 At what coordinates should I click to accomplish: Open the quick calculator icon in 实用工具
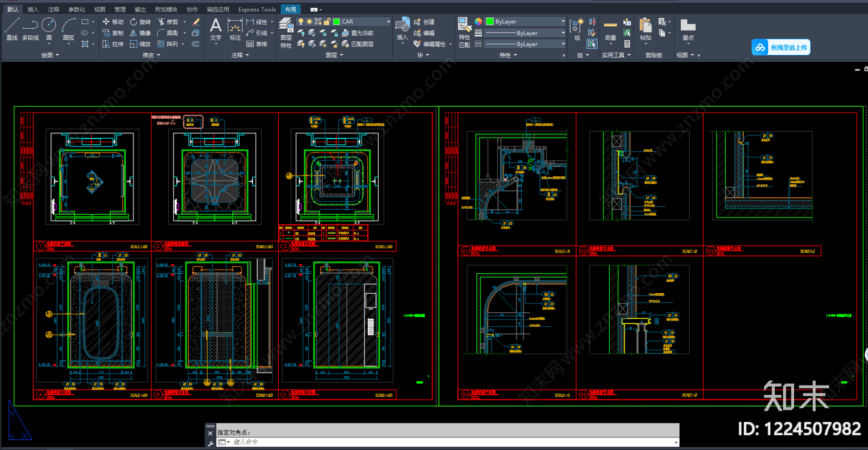click(x=627, y=44)
